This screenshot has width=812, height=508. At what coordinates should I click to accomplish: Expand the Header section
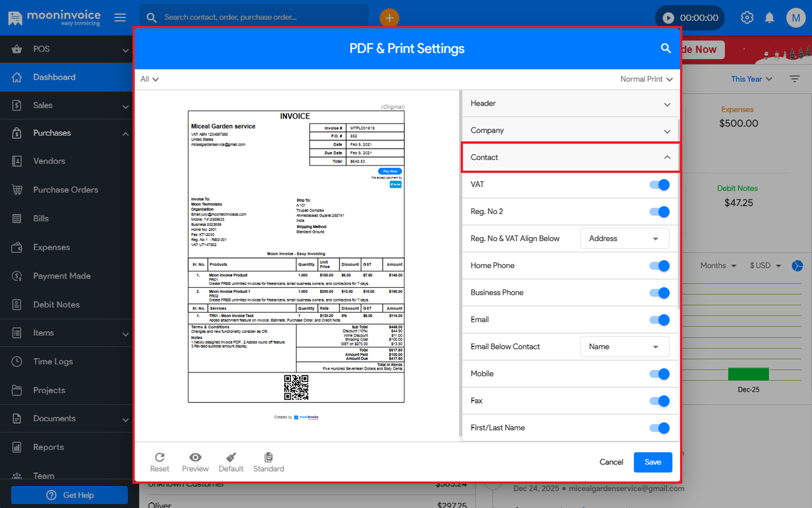tap(570, 103)
